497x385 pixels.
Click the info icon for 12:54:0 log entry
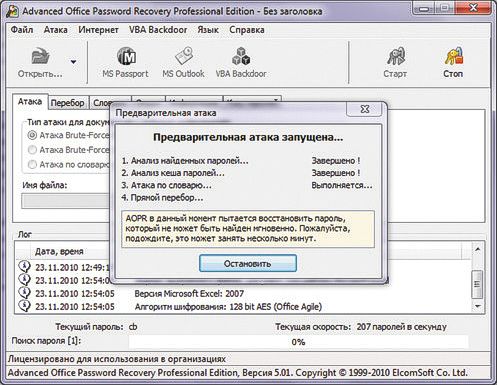[24, 280]
